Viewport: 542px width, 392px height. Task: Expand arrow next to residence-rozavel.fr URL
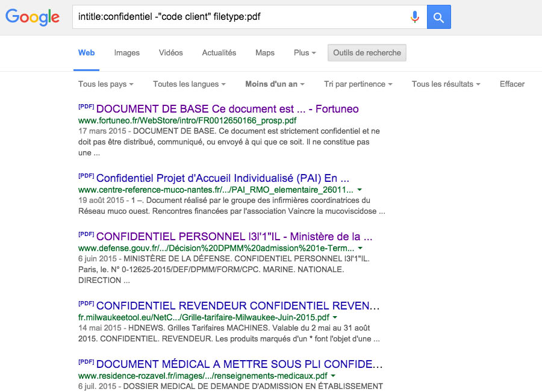point(333,376)
